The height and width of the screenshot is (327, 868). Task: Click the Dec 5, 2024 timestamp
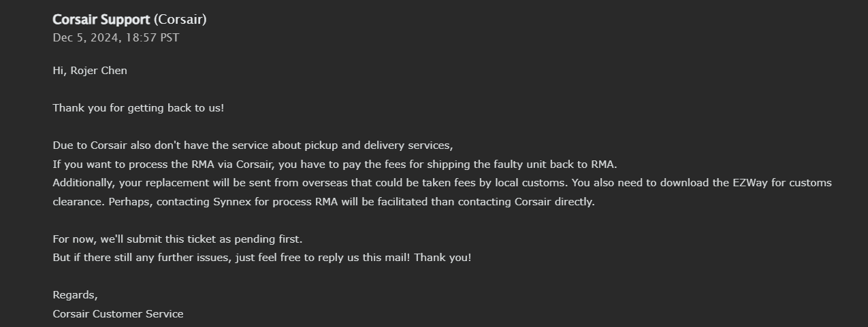[x=116, y=38]
